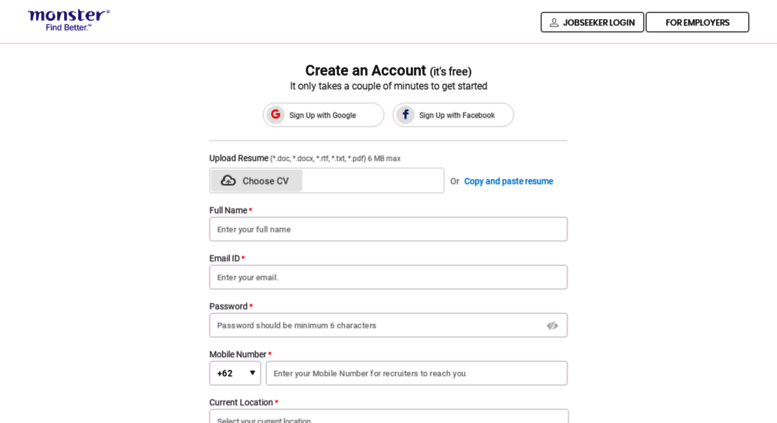Click the country code dropdown arrow
This screenshot has width=777, height=423.
252,372
